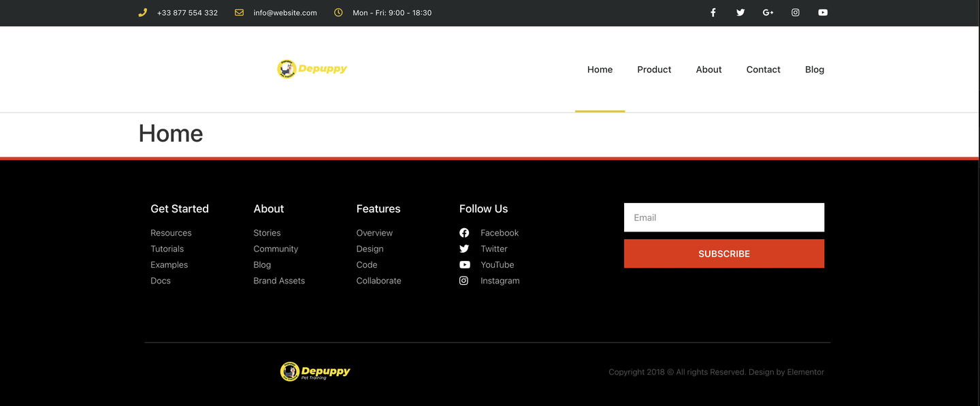Open the Blog navigation item
Screen dimensions: 980x406
point(815,69)
